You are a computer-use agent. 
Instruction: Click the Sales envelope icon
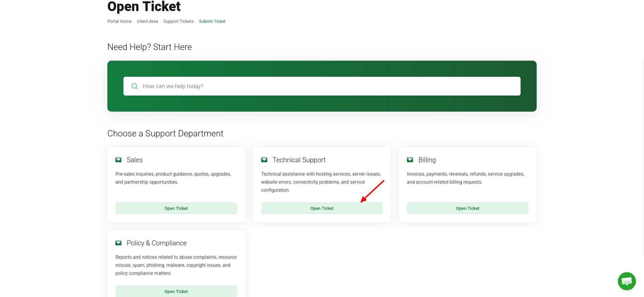point(118,160)
